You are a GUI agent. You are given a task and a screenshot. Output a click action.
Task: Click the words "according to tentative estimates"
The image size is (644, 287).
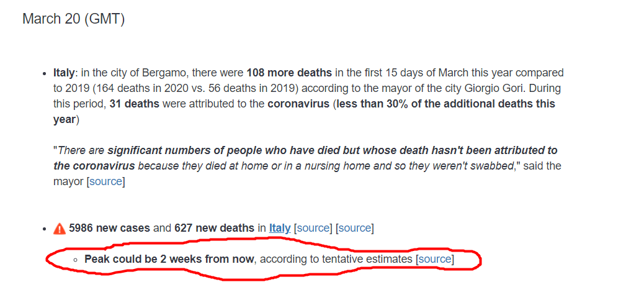[336, 259]
